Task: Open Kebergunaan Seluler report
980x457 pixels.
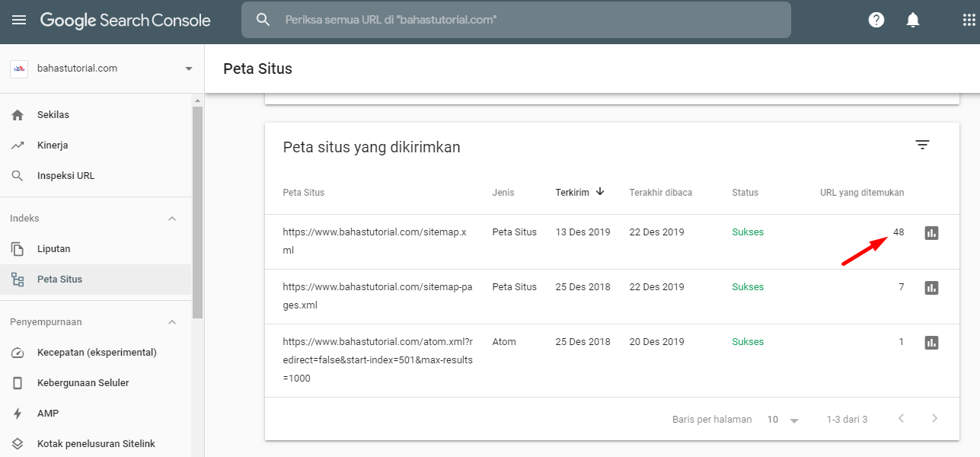Action: pos(96,383)
